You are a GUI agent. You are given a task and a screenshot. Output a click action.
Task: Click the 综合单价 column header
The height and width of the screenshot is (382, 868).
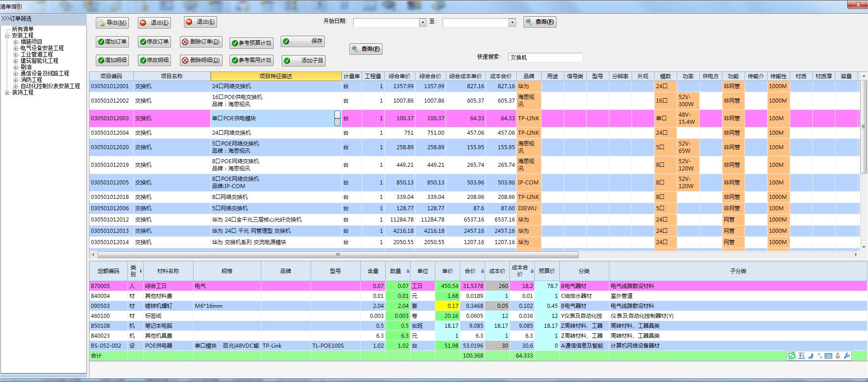click(400, 76)
